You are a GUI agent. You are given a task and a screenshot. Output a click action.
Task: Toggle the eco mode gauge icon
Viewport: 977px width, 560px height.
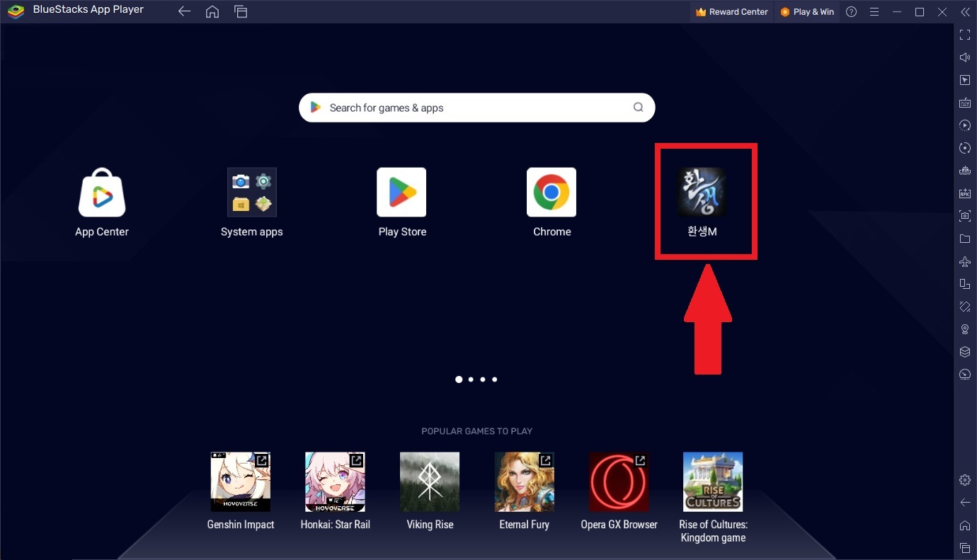tap(965, 375)
